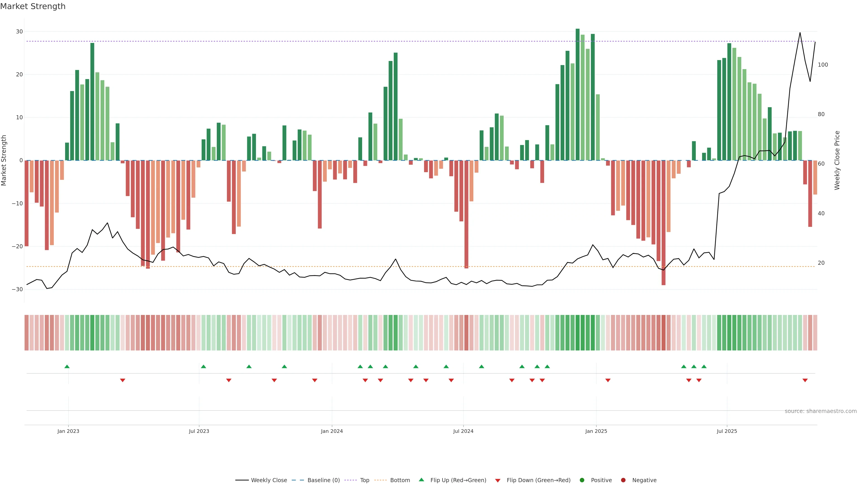Click the red Flip Down triangle in legend
The height and width of the screenshot is (488, 868).
pos(498,481)
